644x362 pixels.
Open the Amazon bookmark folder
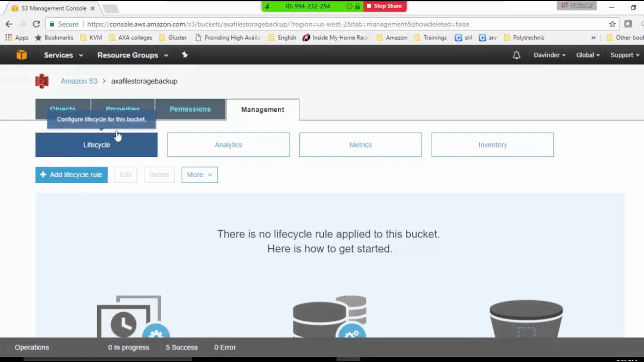[392, 38]
